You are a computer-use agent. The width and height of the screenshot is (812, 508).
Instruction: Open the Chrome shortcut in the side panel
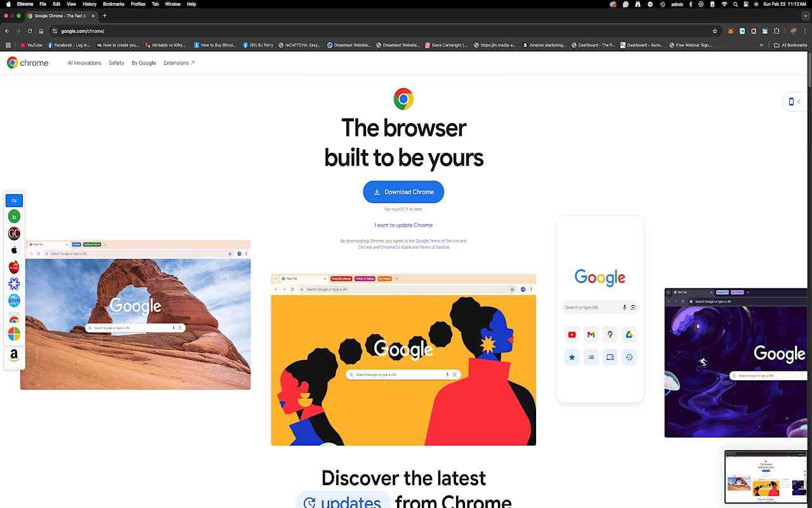(14, 318)
